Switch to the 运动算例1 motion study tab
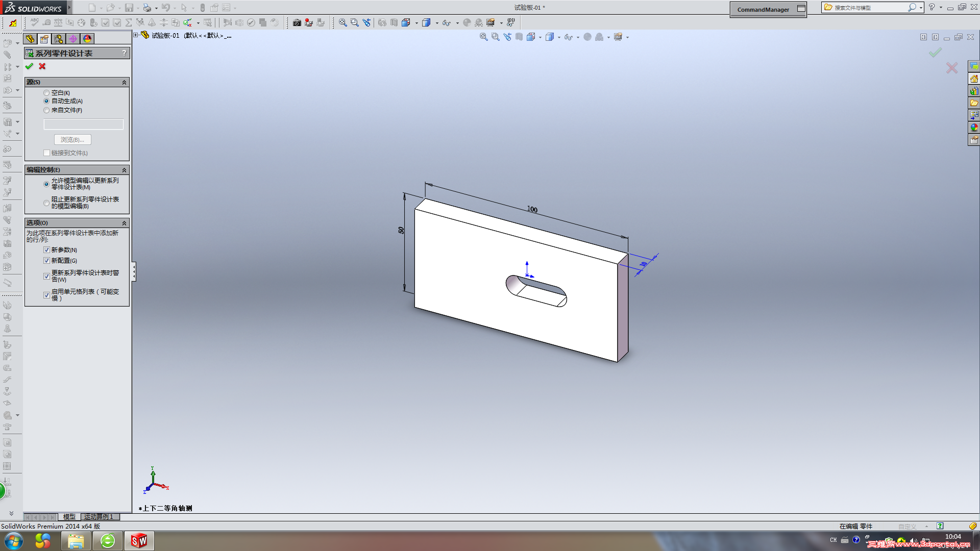The height and width of the screenshot is (551, 980). pos(99,517)
